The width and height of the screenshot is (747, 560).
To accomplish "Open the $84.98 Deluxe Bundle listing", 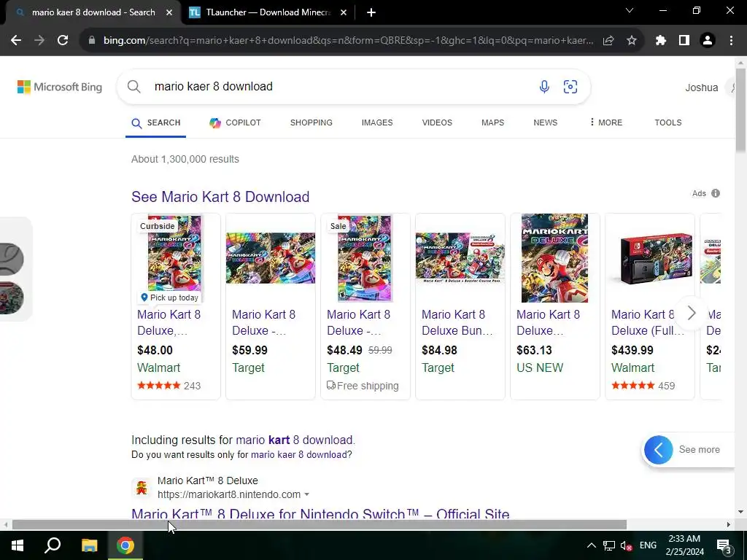I will pos(460,307).
